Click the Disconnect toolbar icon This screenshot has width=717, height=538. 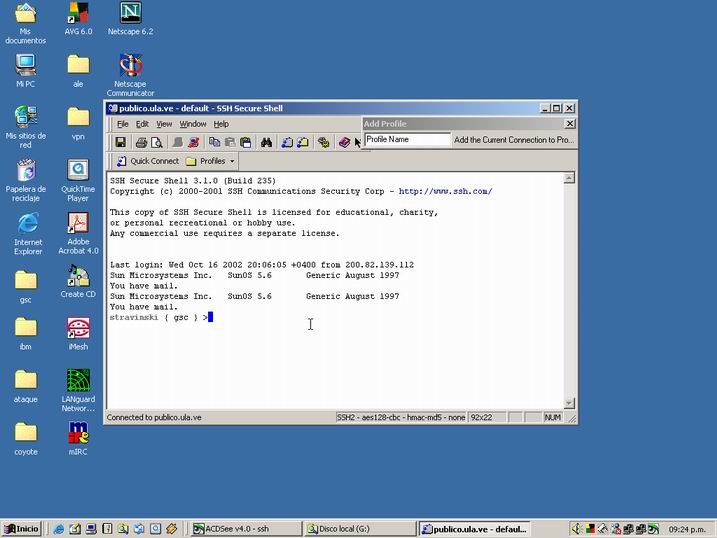(193, 142)
